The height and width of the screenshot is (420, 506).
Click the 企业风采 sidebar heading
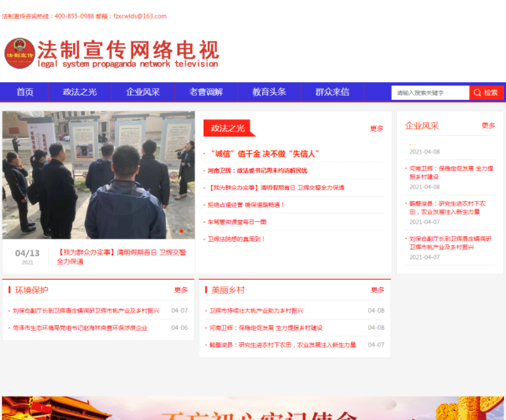pyautogui.click(x=422, y=125)
